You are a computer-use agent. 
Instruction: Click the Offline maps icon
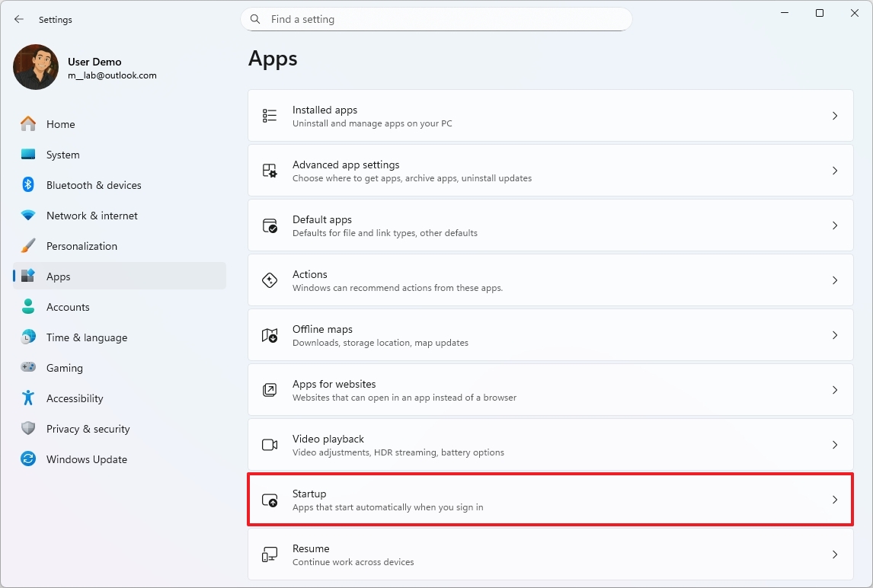269,334
